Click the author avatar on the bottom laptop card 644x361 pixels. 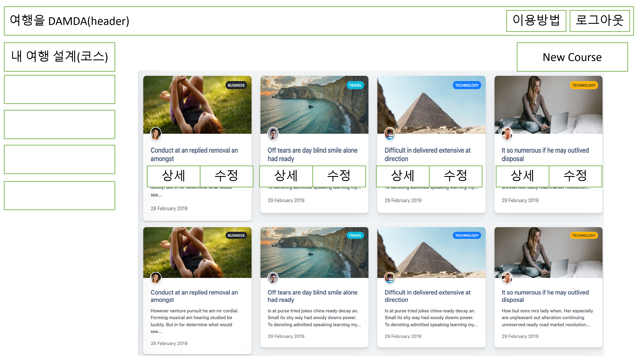point(507,278)
